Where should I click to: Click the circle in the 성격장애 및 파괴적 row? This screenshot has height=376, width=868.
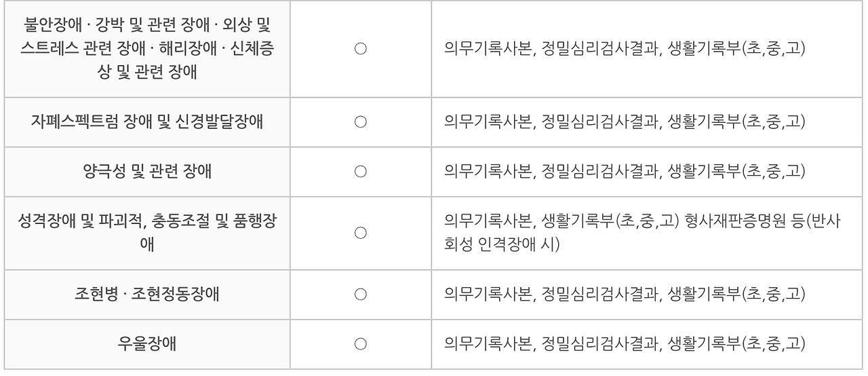tap(361, 233)
